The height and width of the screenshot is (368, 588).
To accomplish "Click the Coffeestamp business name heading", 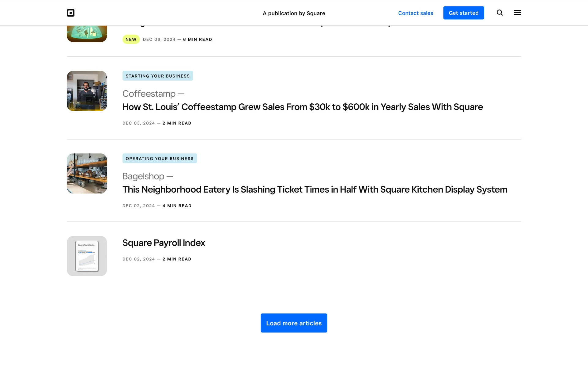I will click(149, 94).
